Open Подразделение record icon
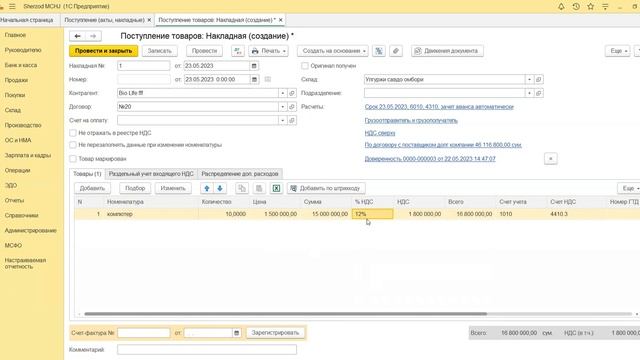 point(538,93)
